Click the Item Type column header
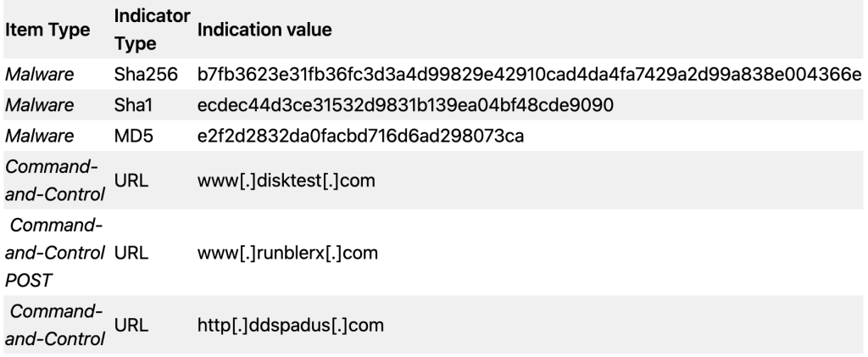The image size is (868, 357). [47, 30]
